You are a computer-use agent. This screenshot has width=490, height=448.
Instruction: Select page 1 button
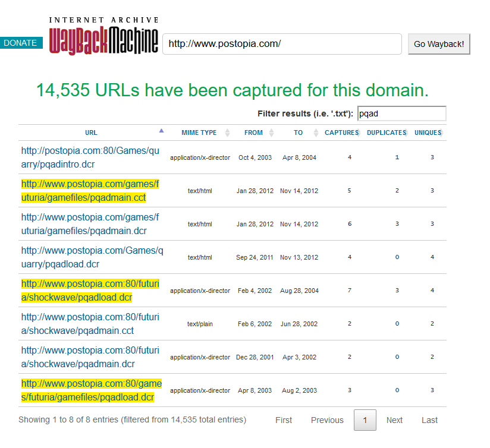[365, 420]
